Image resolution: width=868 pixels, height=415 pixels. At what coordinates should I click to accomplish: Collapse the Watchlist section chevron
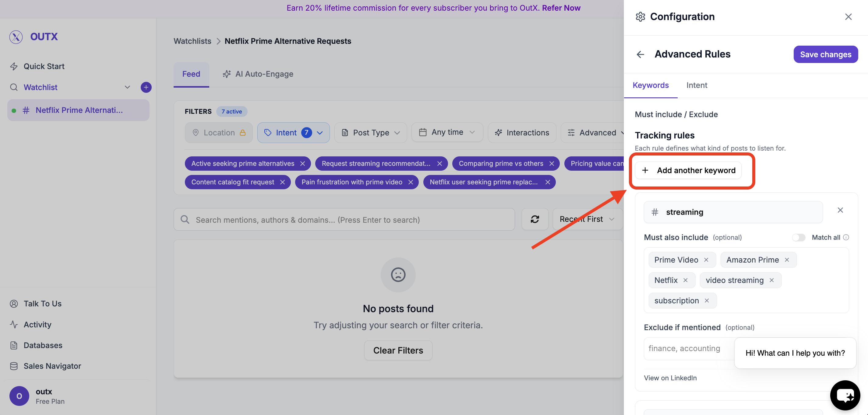coord(127,87)
